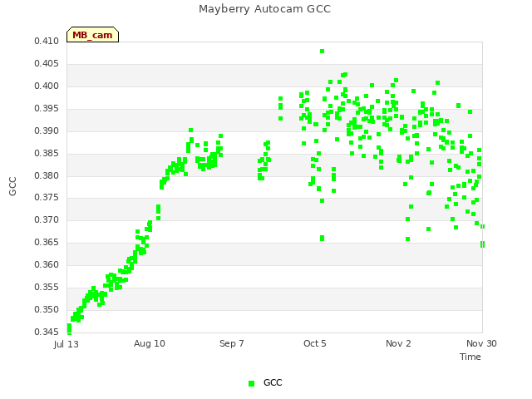This screenshot has height=399, width=532.
Task: Click the 0.385 y-axis tick label
Action: [47, 153]
